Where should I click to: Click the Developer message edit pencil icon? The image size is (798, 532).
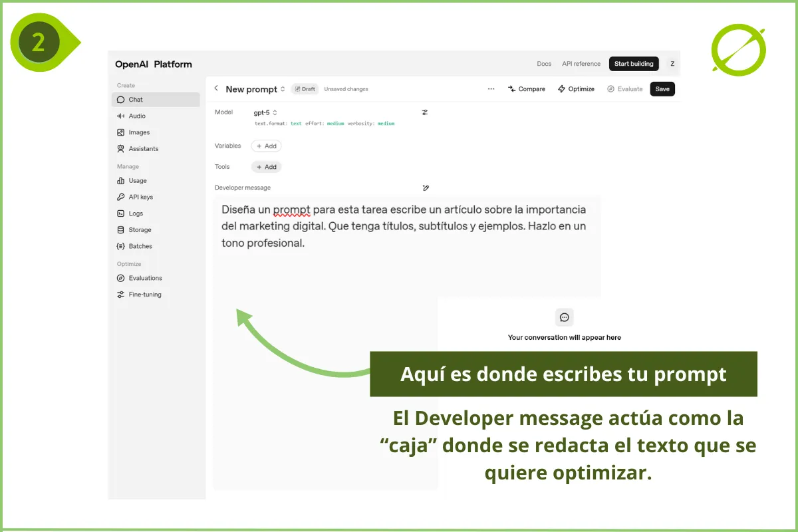click(426, 188)
